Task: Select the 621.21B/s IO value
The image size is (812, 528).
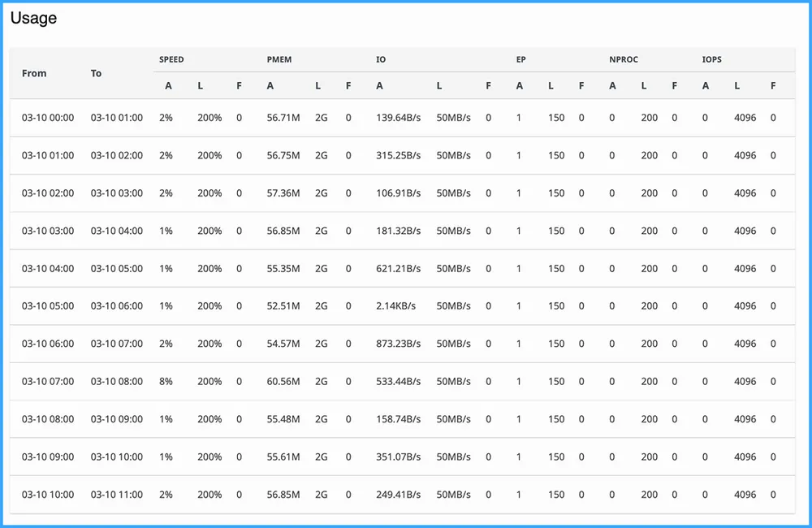Action: tap(398, 269)
